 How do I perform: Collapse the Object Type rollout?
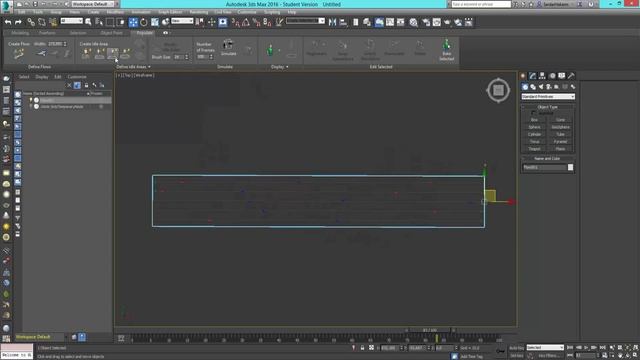548,107
